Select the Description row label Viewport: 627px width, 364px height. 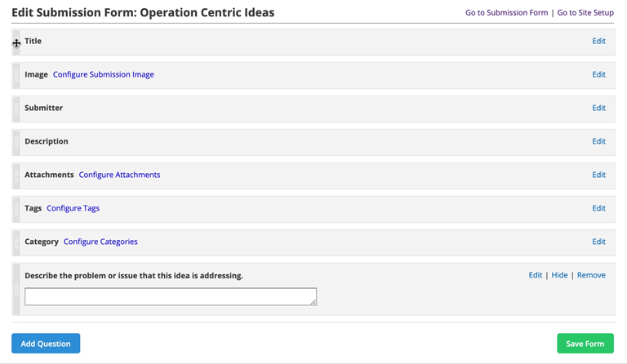(x=47, y=141)
